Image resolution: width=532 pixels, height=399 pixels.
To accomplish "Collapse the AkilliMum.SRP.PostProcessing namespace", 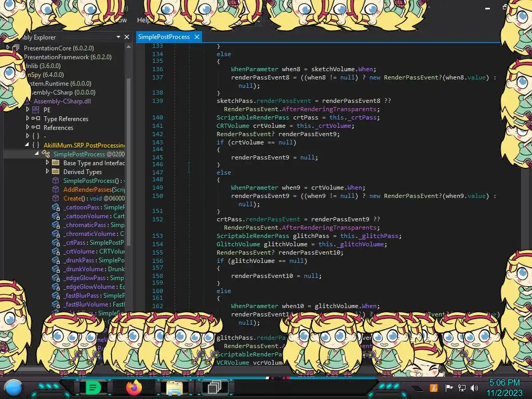I will [x=27, y=145].
